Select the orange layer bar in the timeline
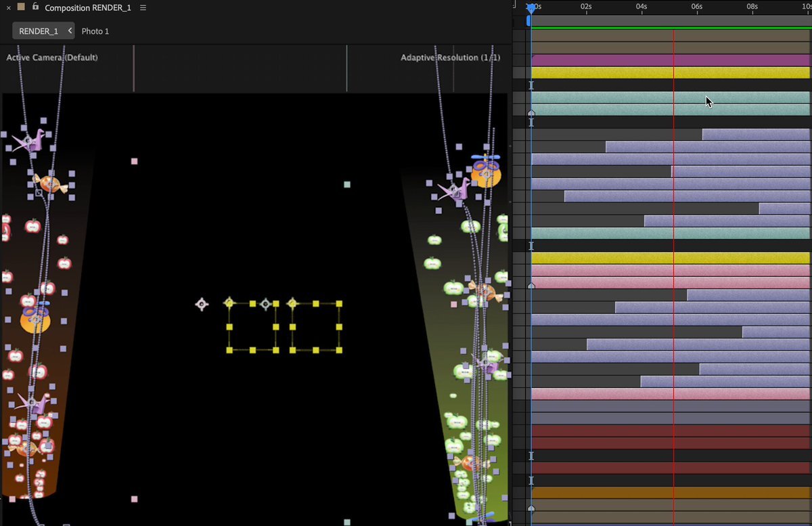 [671, 492]
